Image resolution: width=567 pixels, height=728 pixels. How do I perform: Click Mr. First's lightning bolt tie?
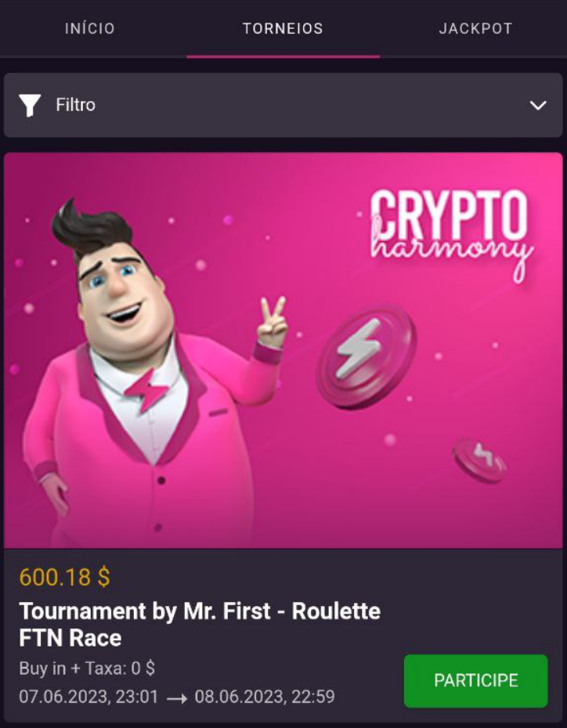tap(146, 389)
